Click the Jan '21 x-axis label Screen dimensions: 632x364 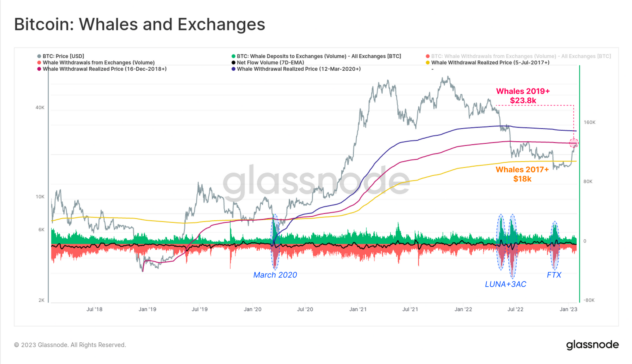coord(358,309)
